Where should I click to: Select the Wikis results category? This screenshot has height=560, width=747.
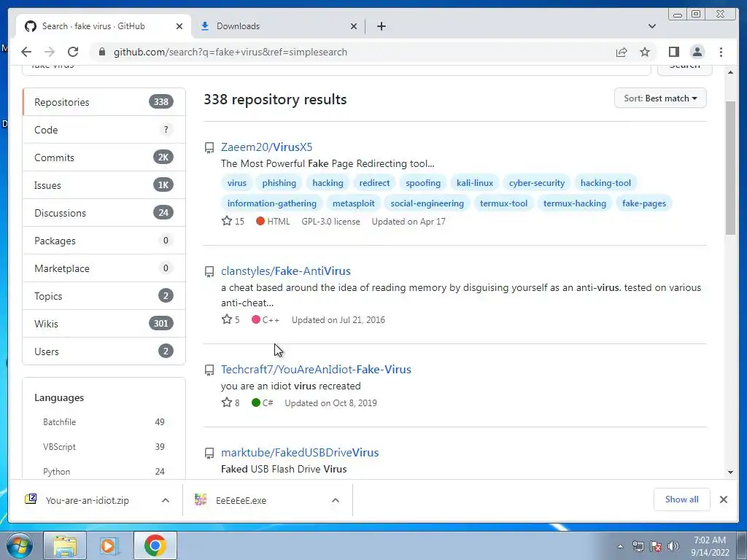tap(104, 324)
